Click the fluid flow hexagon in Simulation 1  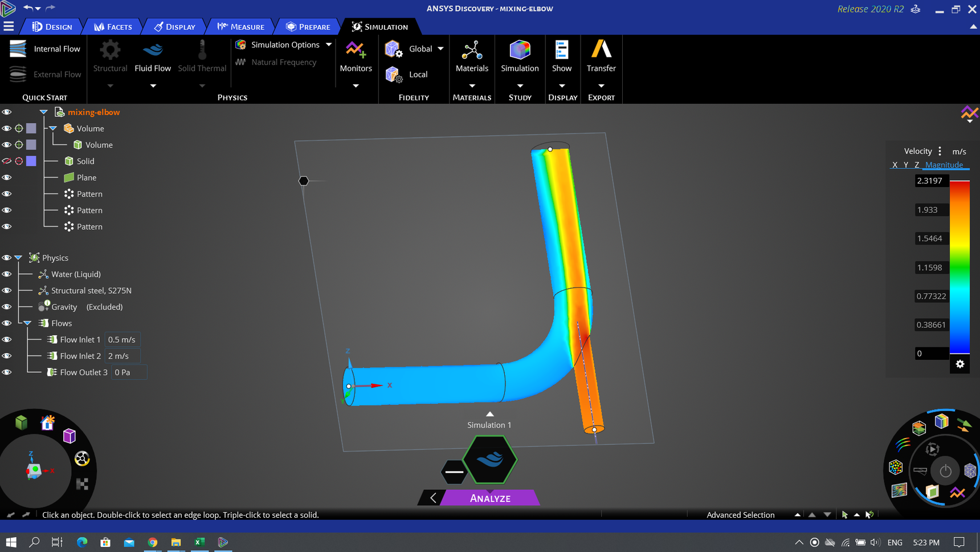tap(490, 460)
